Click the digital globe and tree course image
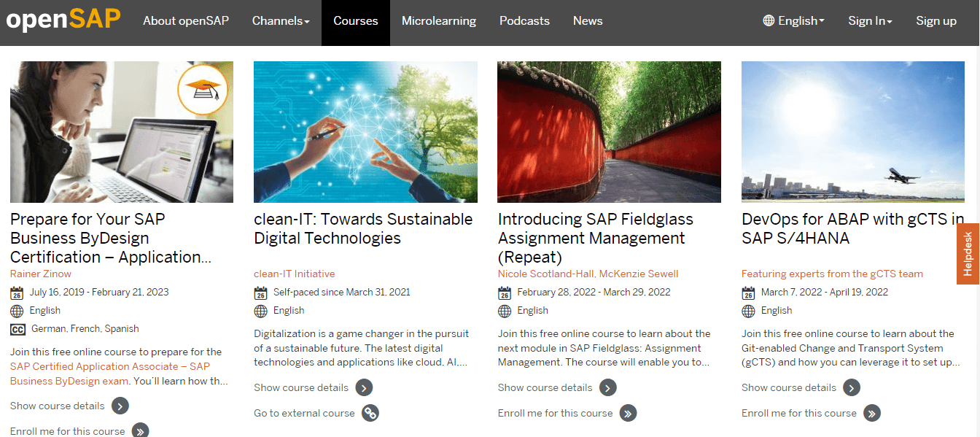Image resolution: width=980 pixels, height=437 pixels. coord(365,132)
